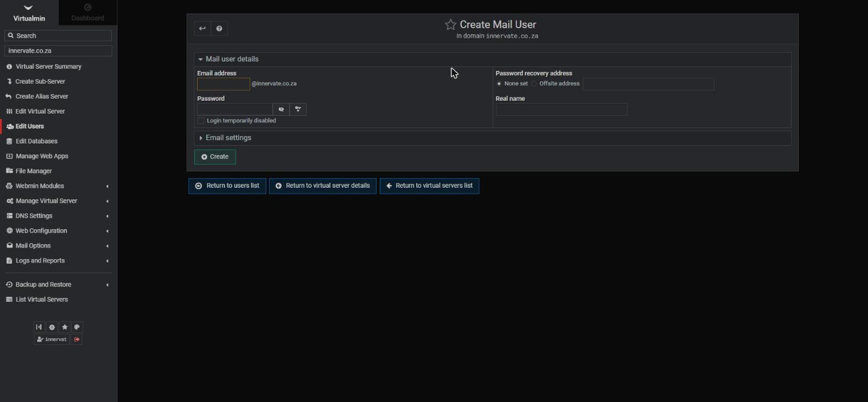
Task: Open help via question mark icon
Action: pyautogui.click(x=219, y=29)
